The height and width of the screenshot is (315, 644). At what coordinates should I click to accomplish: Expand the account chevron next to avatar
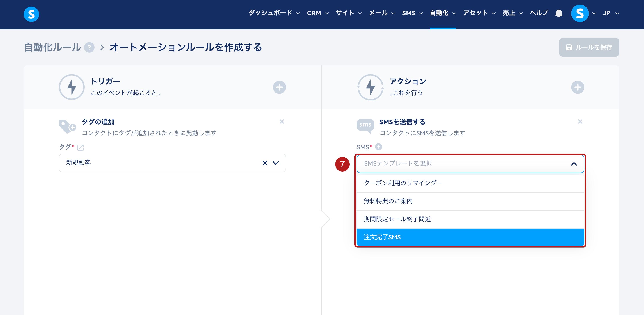(594, 13)
